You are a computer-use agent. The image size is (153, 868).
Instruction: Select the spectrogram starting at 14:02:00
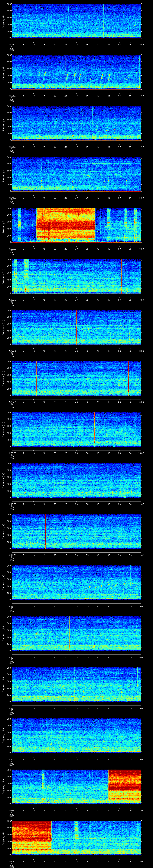[76, 72]
